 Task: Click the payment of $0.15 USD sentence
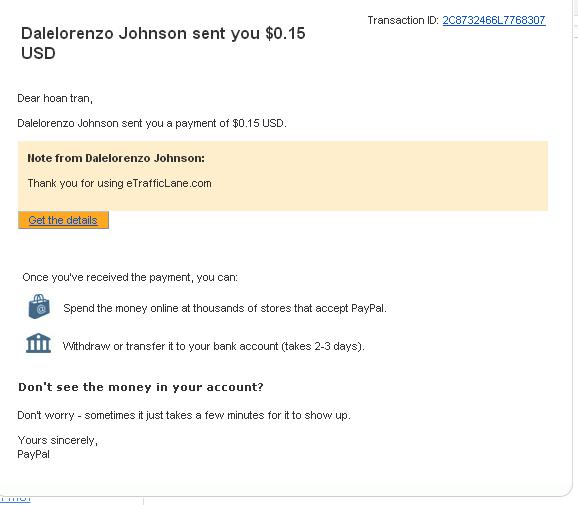pyautogui.click(x=152, y=123)
